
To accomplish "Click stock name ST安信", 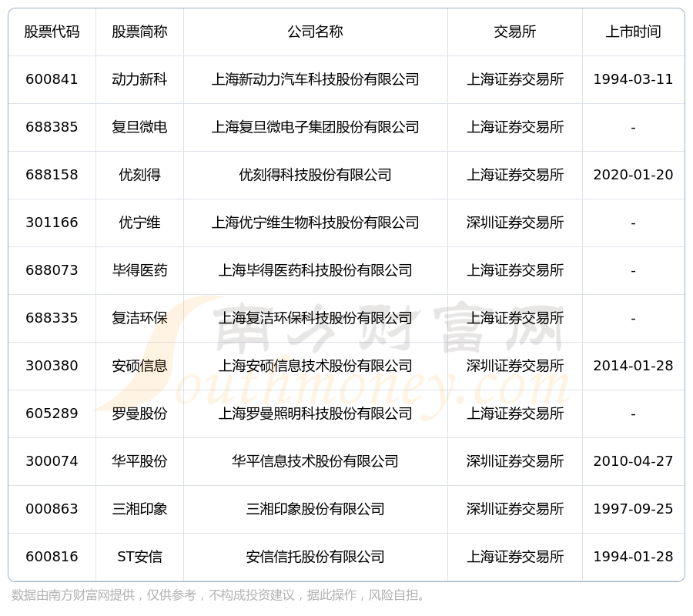I will tap(139, 557).
